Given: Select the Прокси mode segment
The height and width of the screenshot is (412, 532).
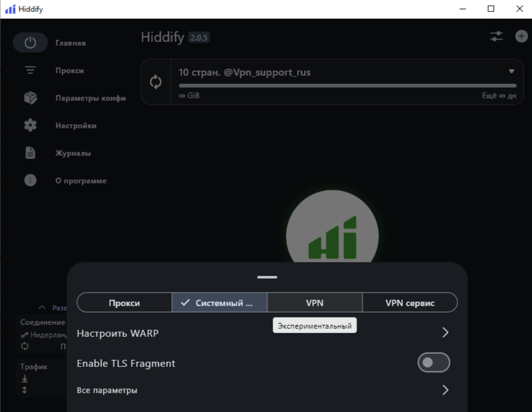Looking at the screenshot, I should 124,302.
